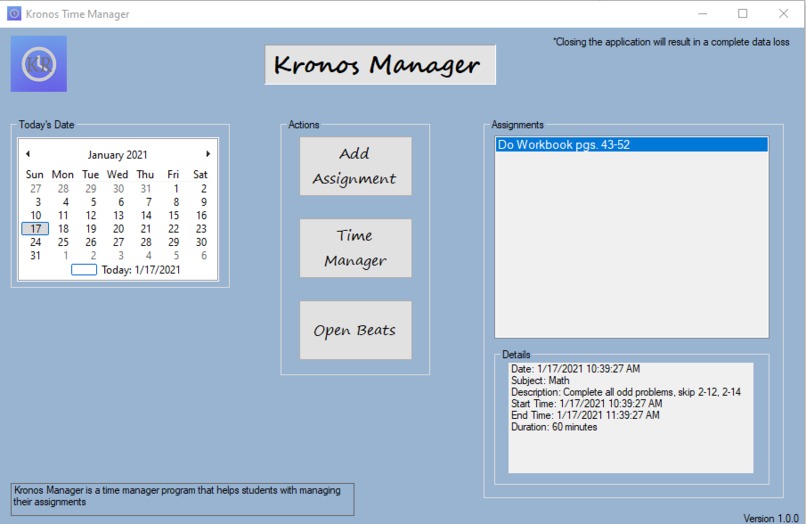806x524 pixels.
Task: Click grayed December 27 date
Action: coord(35,189)
